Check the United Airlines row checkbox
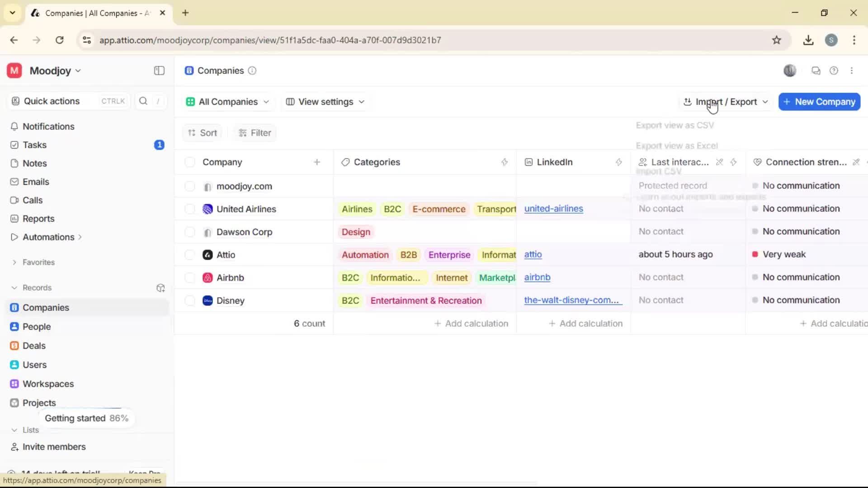Screen dimensions: 868x488 (189, 209)
